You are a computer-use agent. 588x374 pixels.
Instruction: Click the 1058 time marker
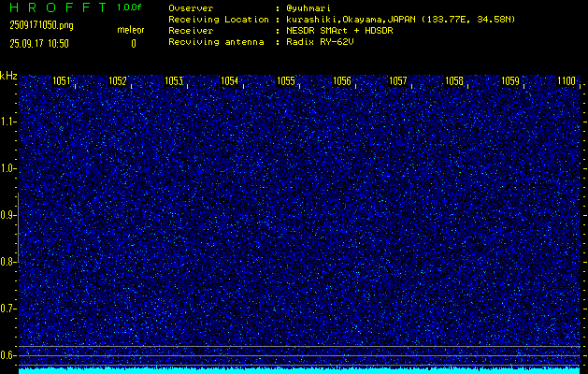pos(454,81)
